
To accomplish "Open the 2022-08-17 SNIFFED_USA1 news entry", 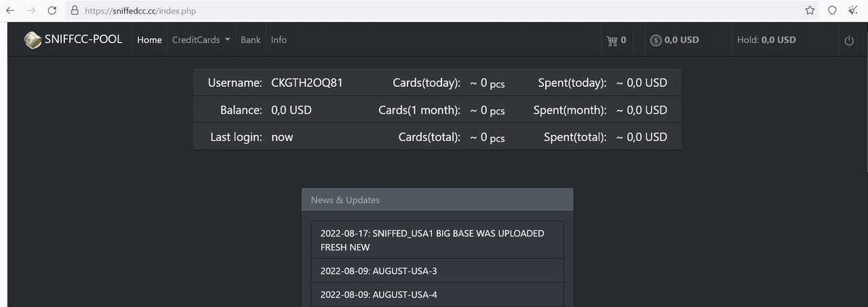I will coord(437,240).
